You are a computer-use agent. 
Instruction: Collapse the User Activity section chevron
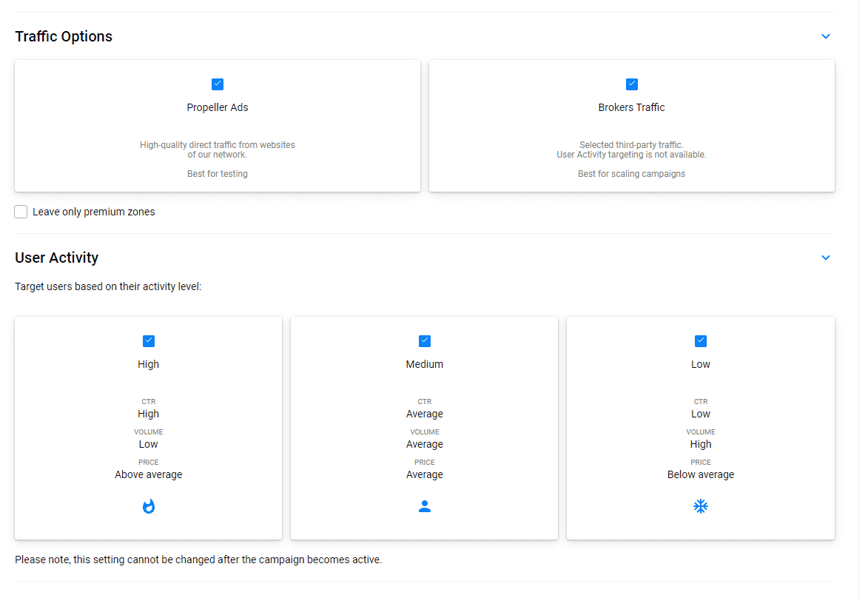click(826, 258)
